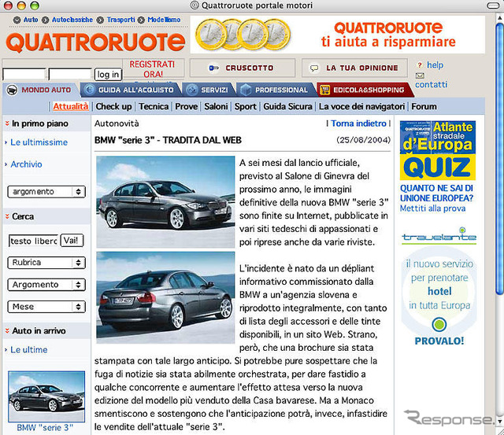Click the testo libero search field
This screenshot has width=504, height=435.
34,241
